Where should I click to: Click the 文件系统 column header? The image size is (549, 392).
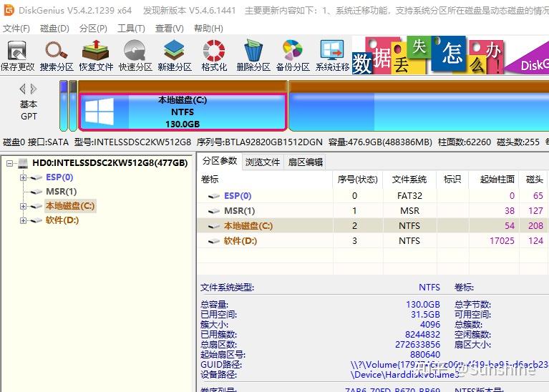coord(409,180)
